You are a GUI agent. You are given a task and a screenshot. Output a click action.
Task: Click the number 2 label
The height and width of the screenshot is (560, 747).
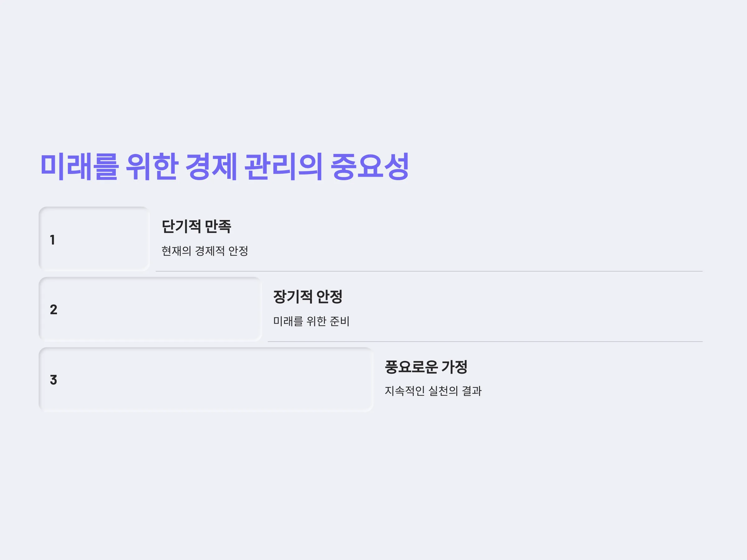pos(53,310)
